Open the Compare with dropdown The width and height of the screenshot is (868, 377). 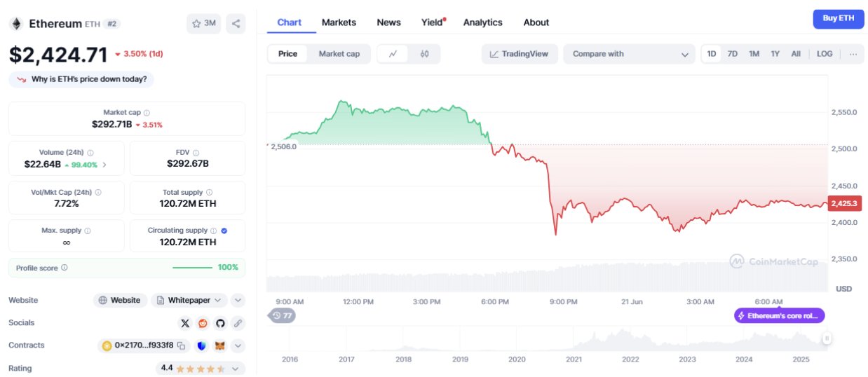point(629,54)
